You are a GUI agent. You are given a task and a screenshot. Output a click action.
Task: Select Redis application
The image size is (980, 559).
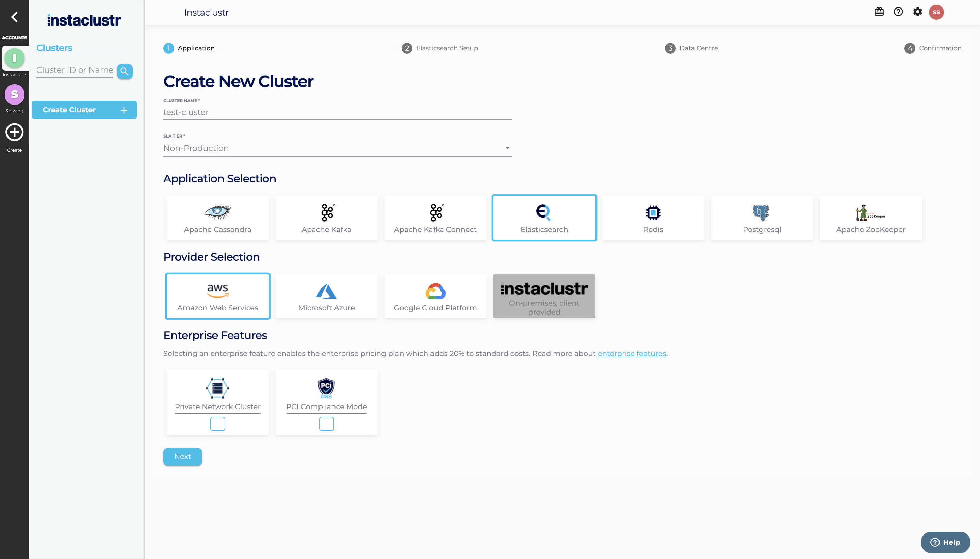pos(653,218)
